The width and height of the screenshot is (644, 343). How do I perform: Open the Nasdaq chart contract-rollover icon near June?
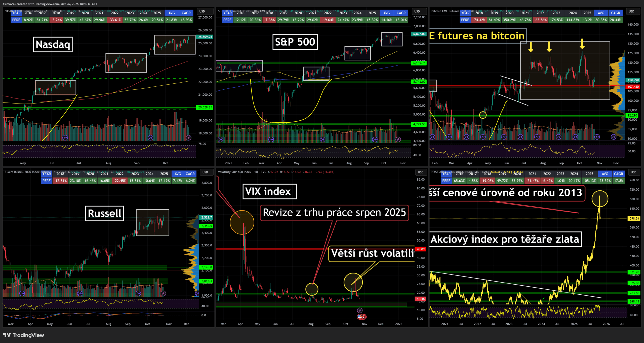pyautogui.click(x=65, y=138)
